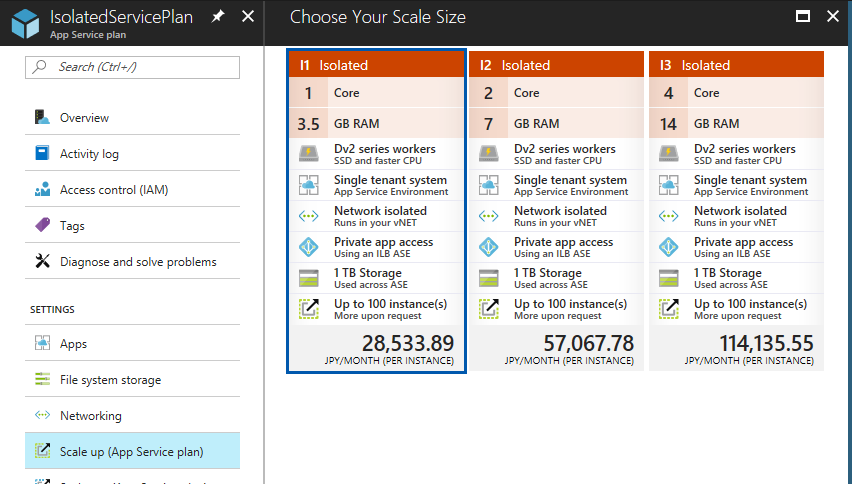Open File system storage
852x484 pixels.
tap(132, 379)
